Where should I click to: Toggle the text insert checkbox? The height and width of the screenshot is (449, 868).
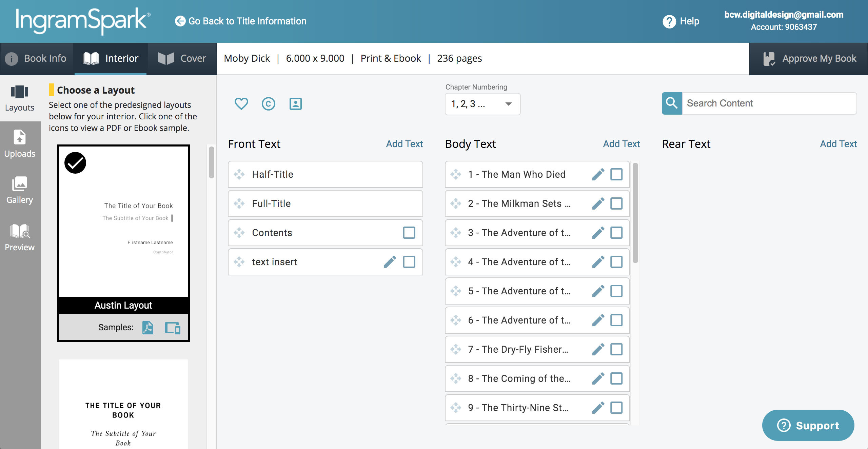(409, 262)
